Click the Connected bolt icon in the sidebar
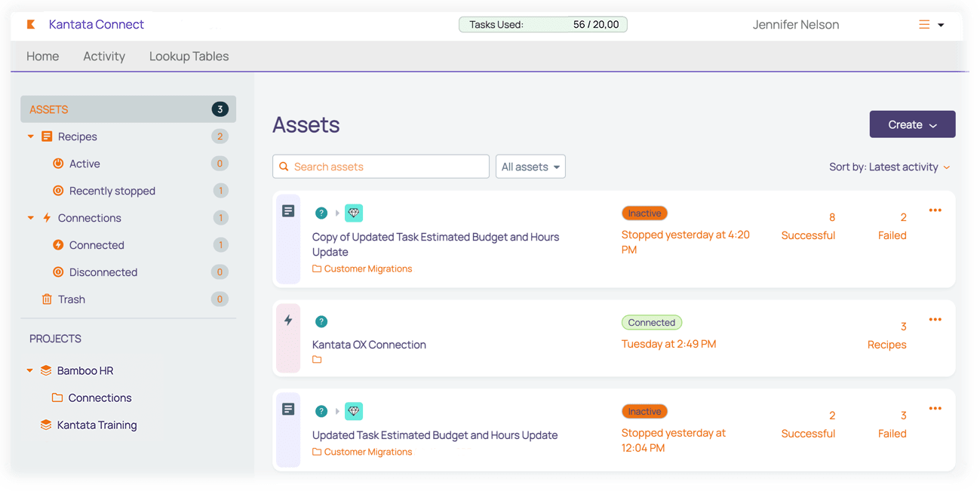This screenshot has height=491, width=980. click(58, 245)
